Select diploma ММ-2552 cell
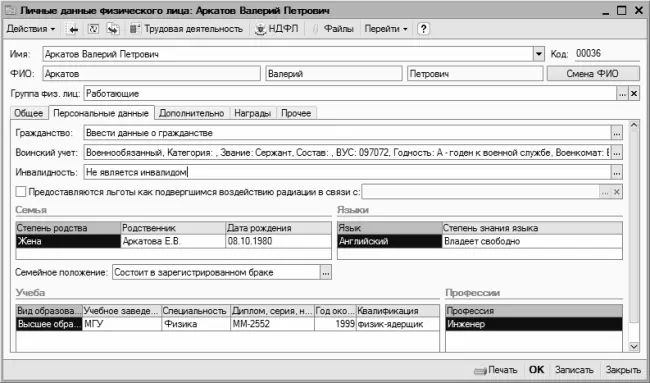Screen dimensions: 650x383 (272, 324)
